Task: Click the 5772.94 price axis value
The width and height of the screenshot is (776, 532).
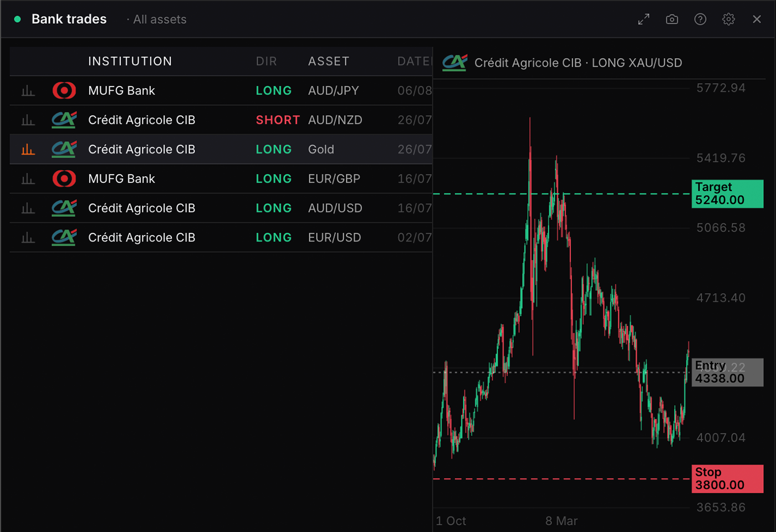Action: (x=721, y=88)
